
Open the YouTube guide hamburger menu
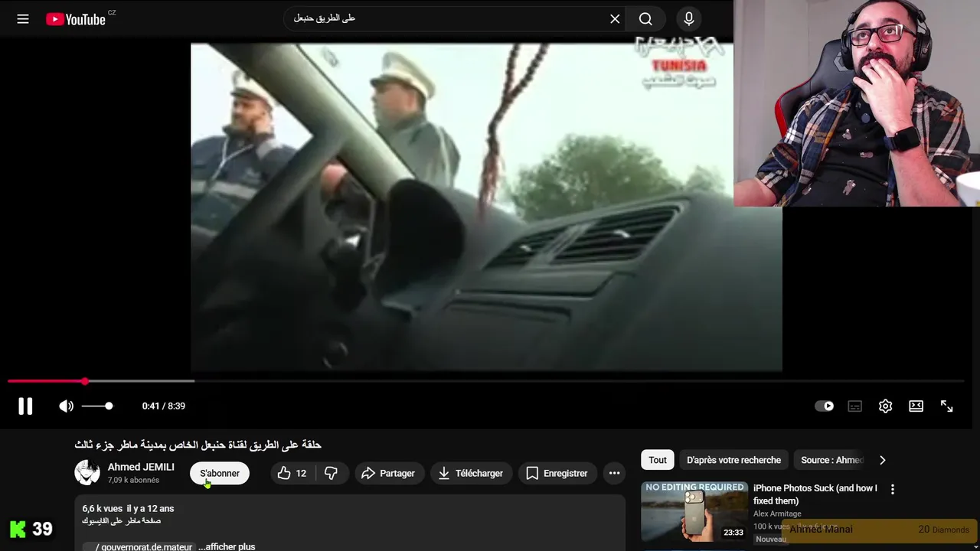point(23,19)
